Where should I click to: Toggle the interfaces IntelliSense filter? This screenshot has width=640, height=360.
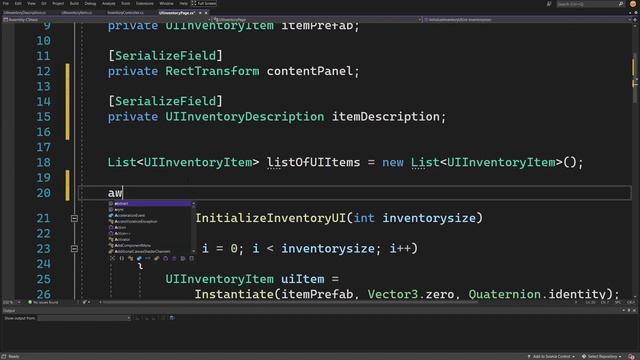[x=148, y=258]
